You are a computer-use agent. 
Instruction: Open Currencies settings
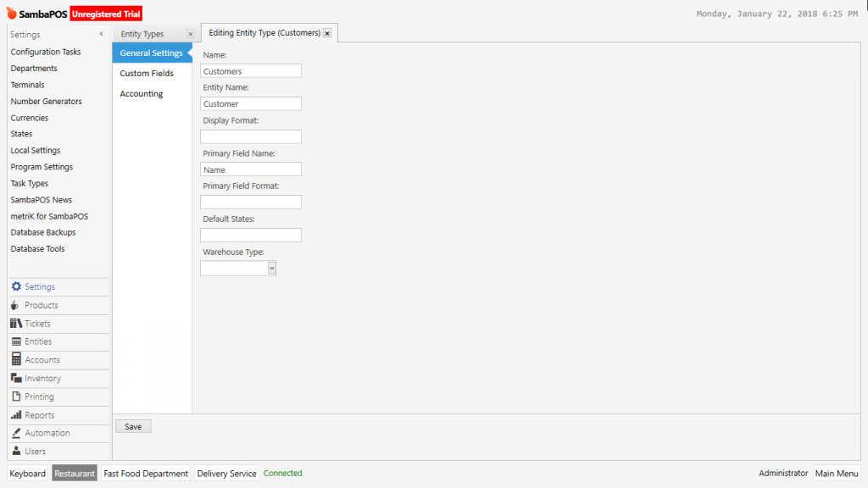30,118
